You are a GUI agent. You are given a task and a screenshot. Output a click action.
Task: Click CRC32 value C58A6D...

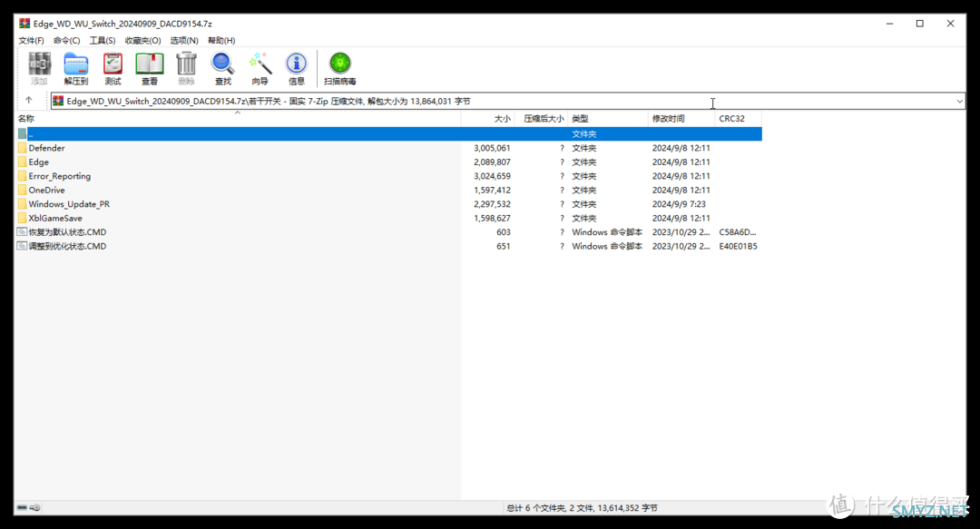click(x=738, y=232)
